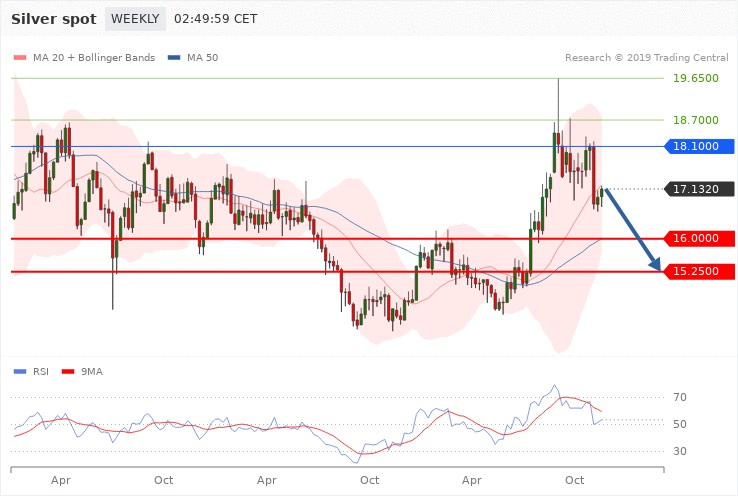The height and width of the screenshot is (500, 738).
Task: Click the second Oct label on the time axis
Action: [x=369, y=480]
